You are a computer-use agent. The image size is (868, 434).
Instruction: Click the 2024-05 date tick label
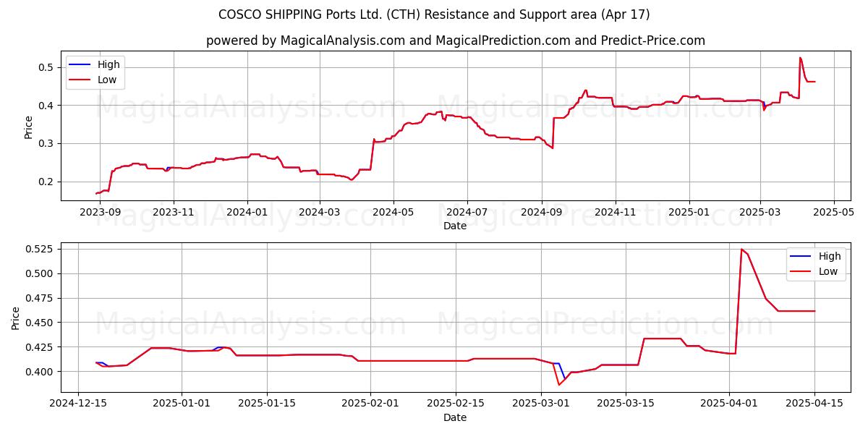click(393, 212)
